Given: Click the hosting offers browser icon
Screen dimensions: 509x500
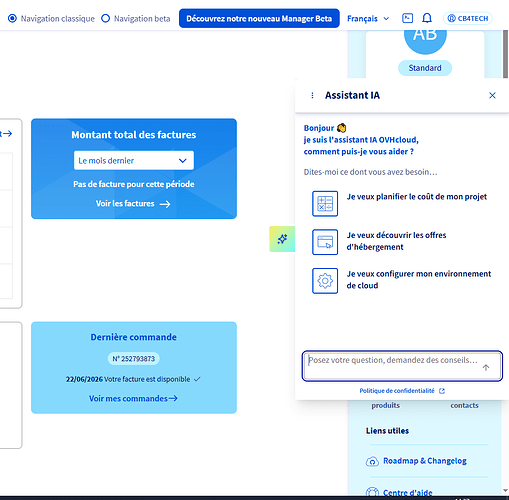Looking at the screenshot, I should click(325, 242).
